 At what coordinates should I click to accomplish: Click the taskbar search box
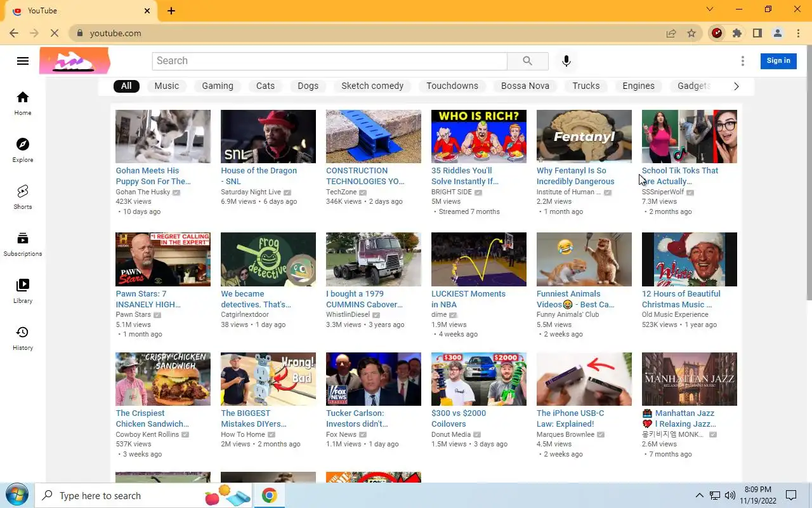click(x=144, y=495)
